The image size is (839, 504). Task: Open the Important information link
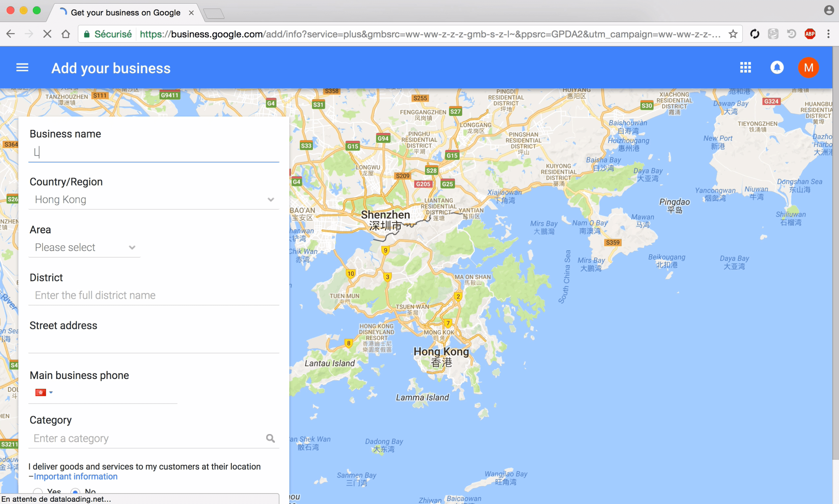[75, 476]
